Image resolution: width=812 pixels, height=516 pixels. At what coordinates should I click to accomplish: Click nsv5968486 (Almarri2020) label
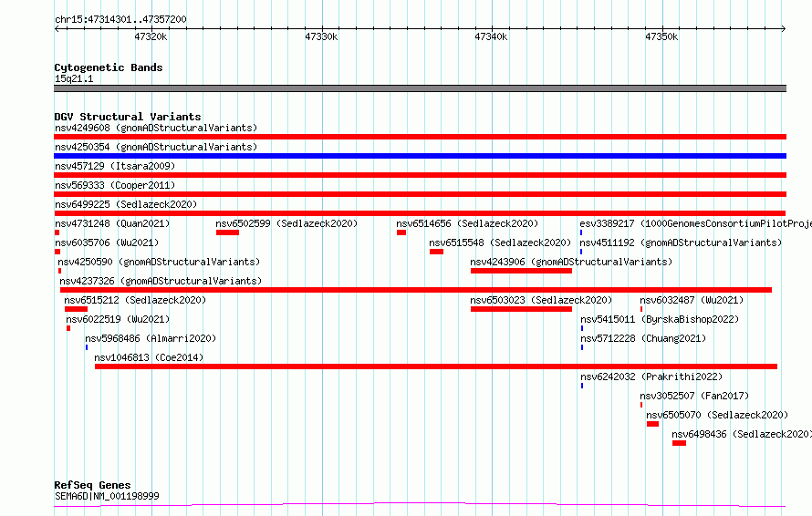[x=151, y=338]
